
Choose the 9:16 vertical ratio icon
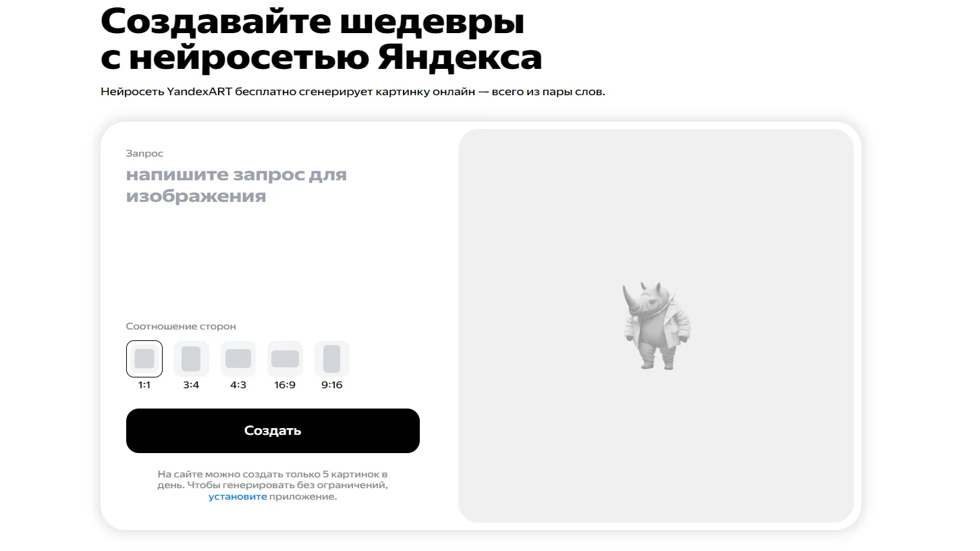coord(332,359)
